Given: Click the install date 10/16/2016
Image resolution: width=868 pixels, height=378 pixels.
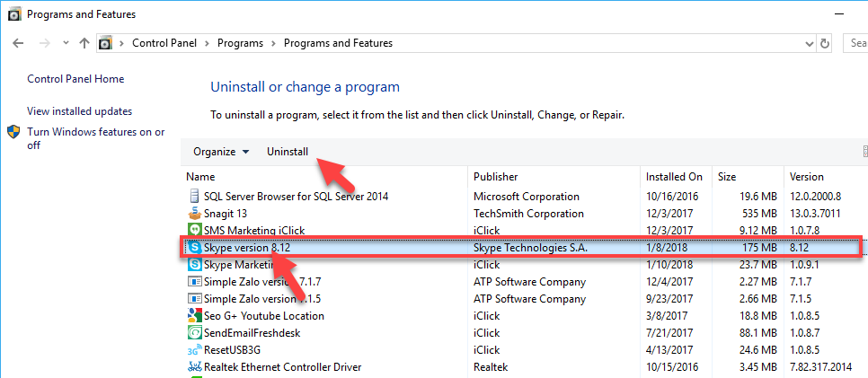Looking at the screenshot, I should coord(672,196).
